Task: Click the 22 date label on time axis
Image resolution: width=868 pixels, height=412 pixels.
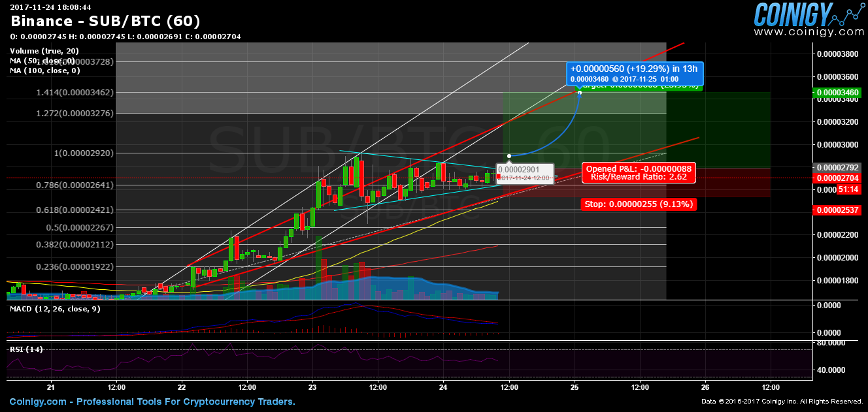Action: (x=182, y=387)
